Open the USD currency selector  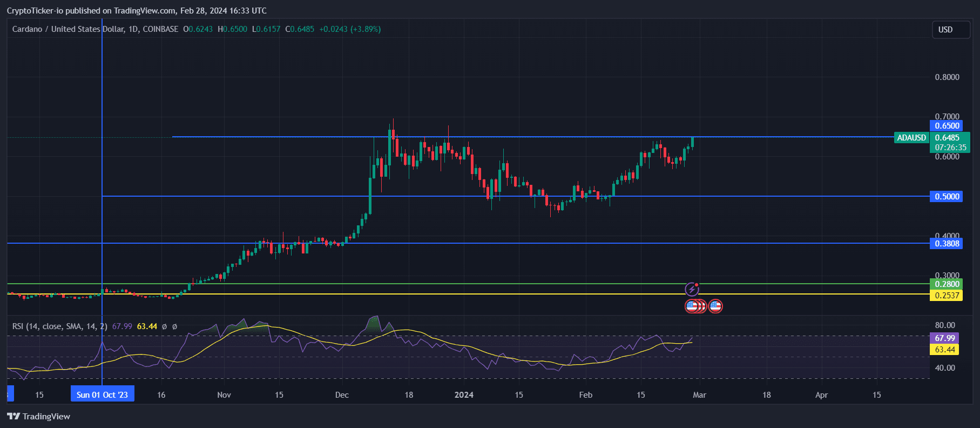(950, 30)
